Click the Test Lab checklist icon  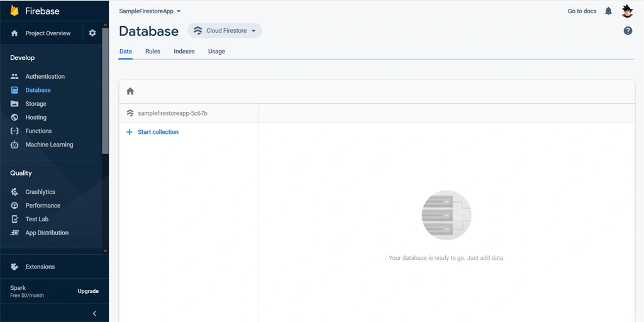[x=14, y=219]
